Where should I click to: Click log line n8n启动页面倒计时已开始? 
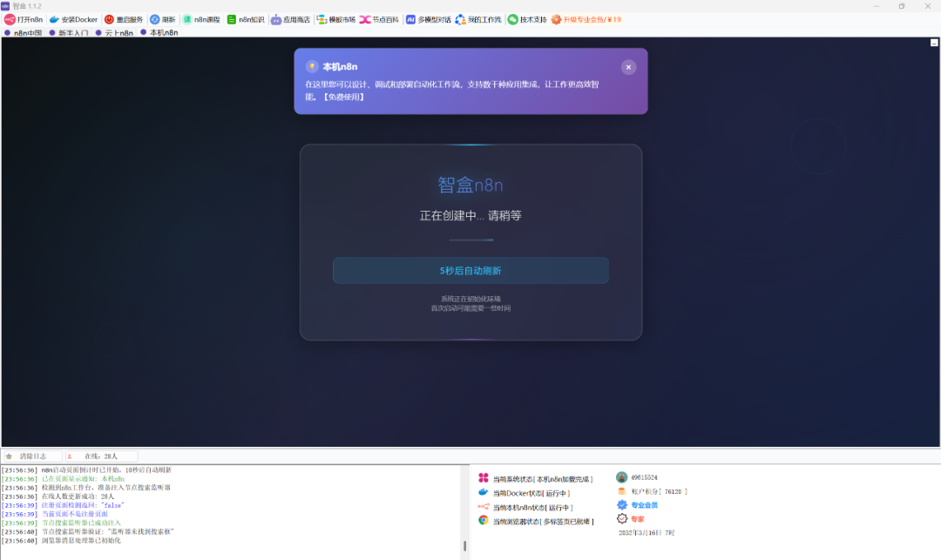[86, 470]
